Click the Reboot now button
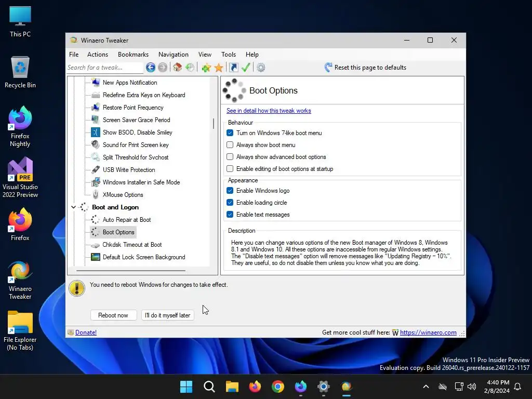This screenshot has height=399, width=532. tap(113, 315)
